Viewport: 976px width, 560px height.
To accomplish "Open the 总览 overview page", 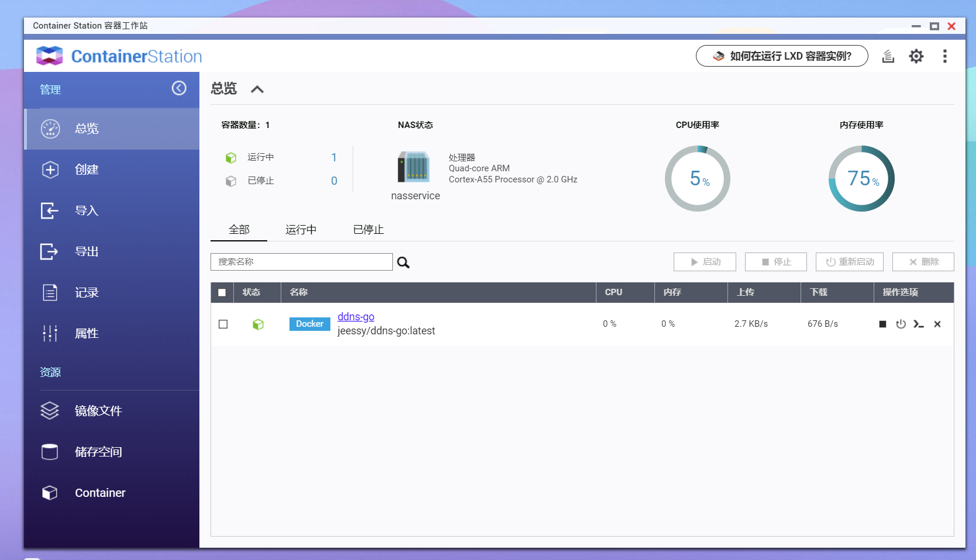I will pos(112,129).
